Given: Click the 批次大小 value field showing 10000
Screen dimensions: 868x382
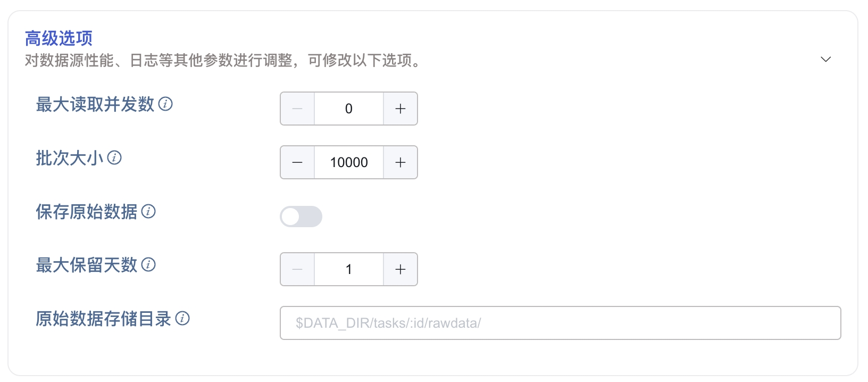Looking at the screenshot, I should click(348, 162).
